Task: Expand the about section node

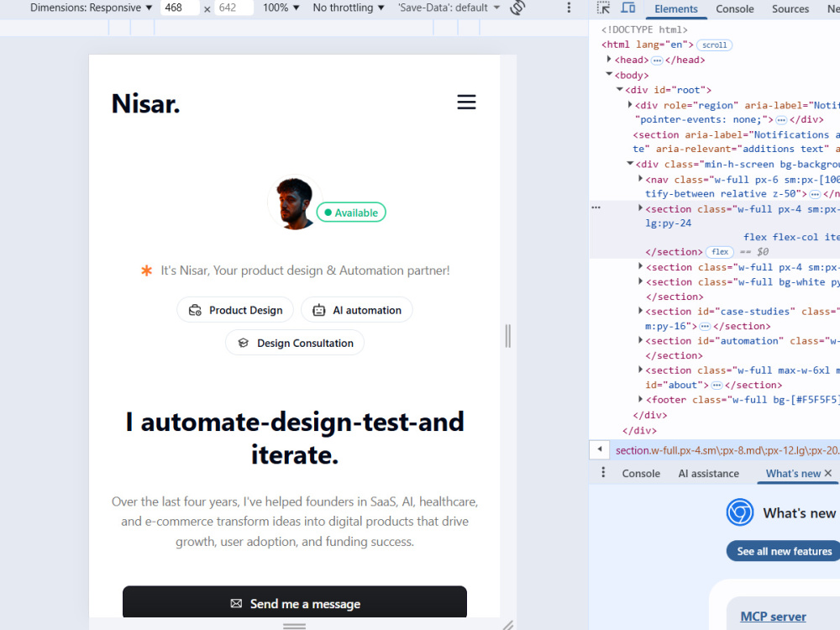Action: (640, 370)
